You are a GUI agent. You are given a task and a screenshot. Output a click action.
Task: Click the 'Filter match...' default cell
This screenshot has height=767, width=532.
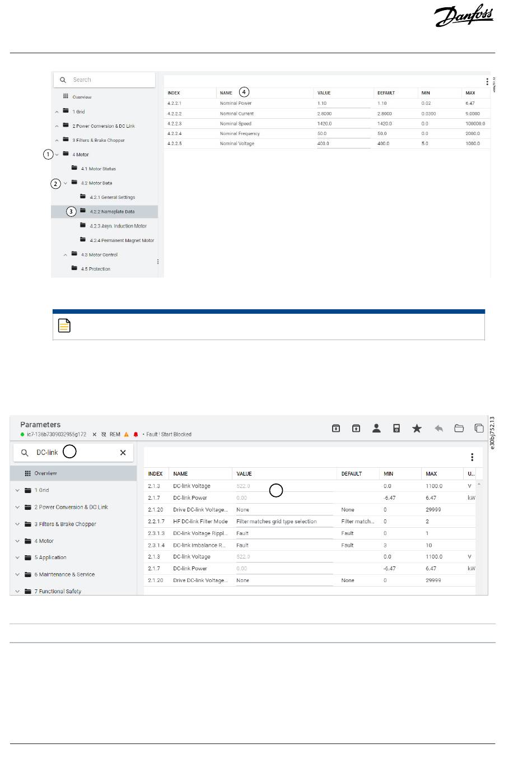click(x=358, y=522)
